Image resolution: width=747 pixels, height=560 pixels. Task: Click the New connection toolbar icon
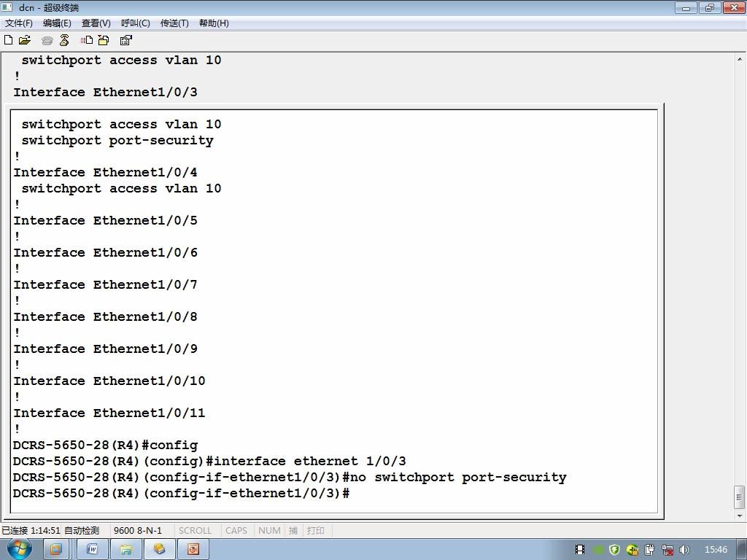tap(9, 41)
